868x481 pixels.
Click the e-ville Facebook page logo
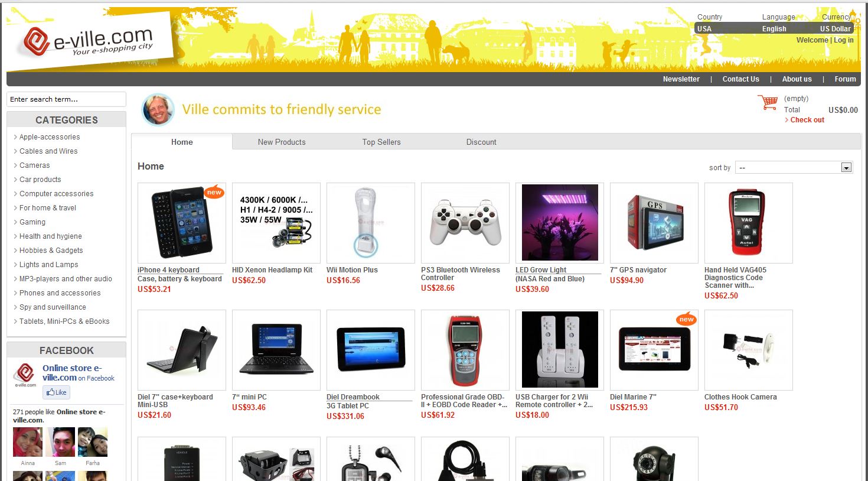pyautogui.click(x=25, y=375)
